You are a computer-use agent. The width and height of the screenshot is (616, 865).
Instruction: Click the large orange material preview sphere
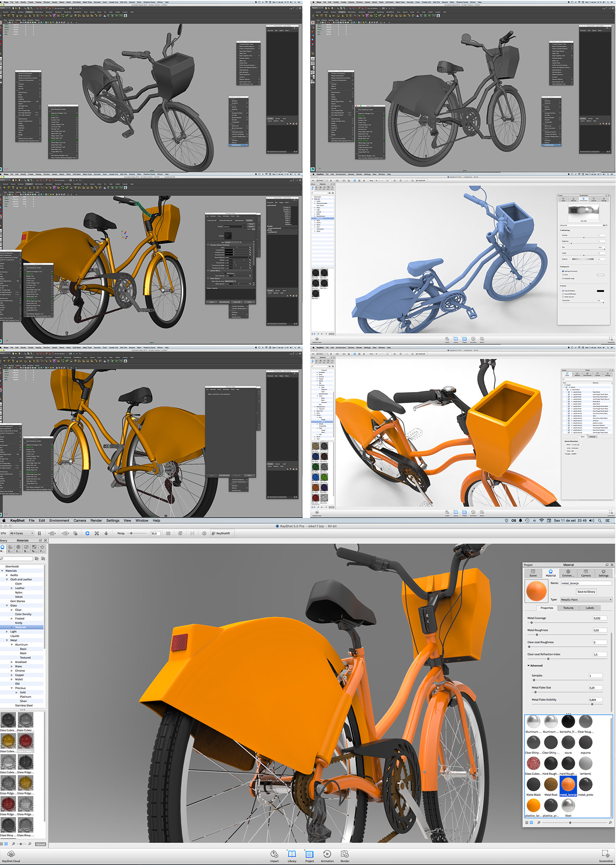pos(536,591)
